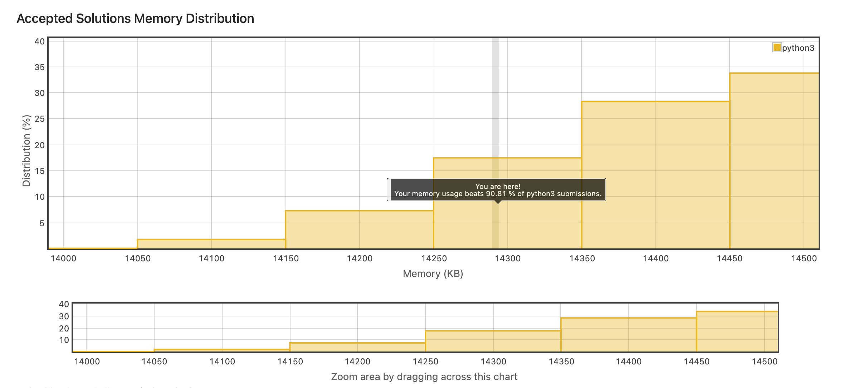This screenshot has width=868, height=388.
Task: Click main chart bar spanning 14150 to 14250
Action: click(x=359, y=230)
